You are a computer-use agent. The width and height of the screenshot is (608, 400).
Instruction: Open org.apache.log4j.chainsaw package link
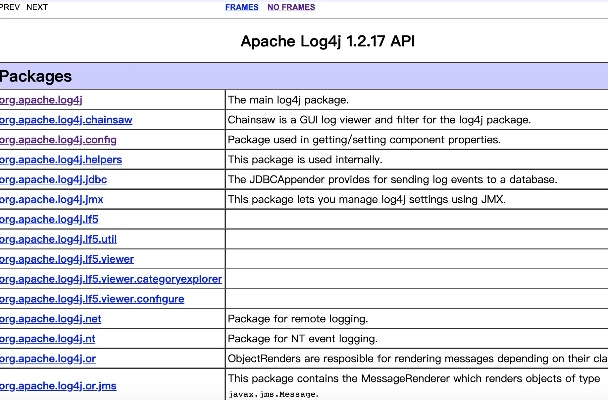pos(66,120)
